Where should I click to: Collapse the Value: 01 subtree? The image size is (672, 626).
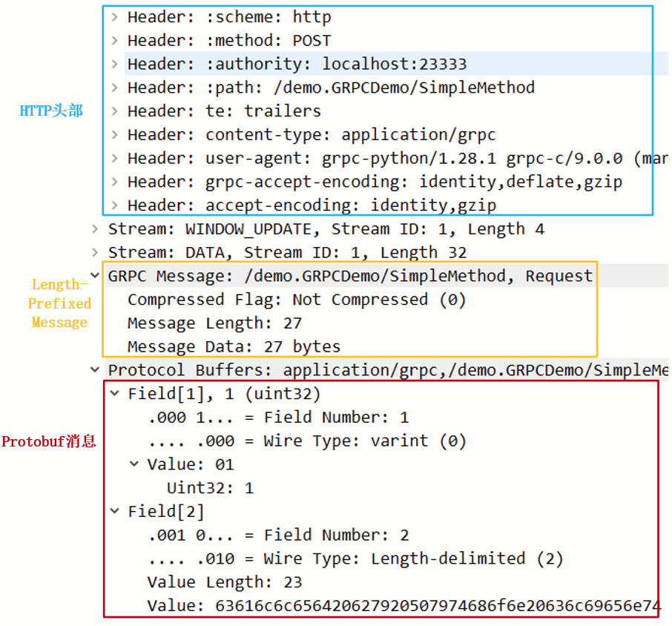point(134,464)
